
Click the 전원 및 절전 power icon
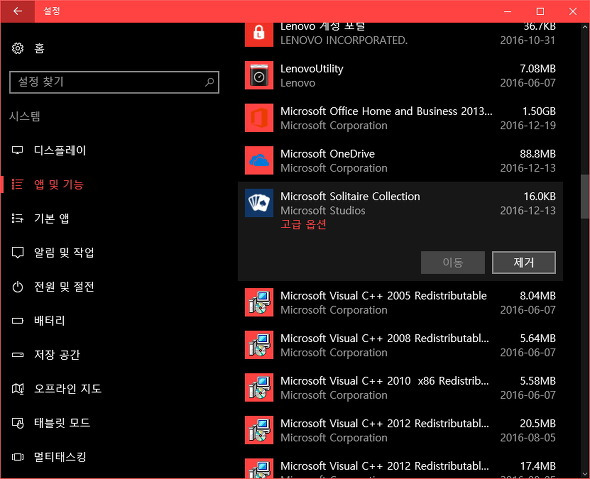point(17,287)
